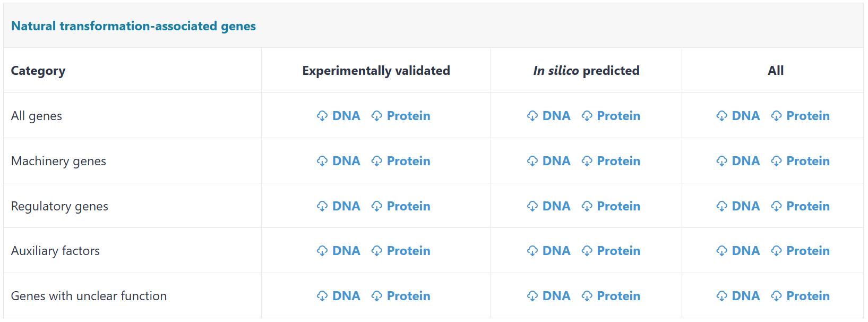The image size is (868, 322).
Task: Download experimentally validated Machinery genes DNA link
Action: point(346,161)
